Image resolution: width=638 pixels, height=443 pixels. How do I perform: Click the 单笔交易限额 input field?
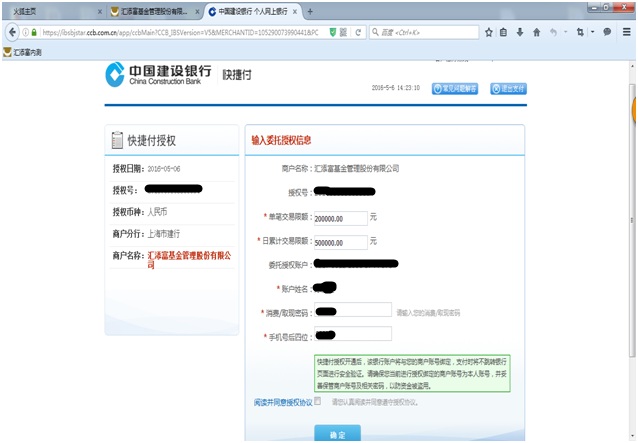(x=340, y=217)
